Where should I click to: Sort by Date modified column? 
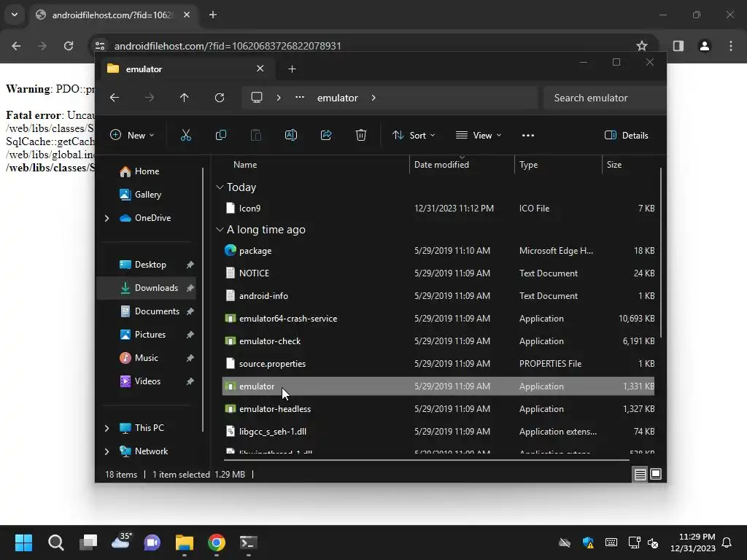pyautogui.click(x=441, y=165)
